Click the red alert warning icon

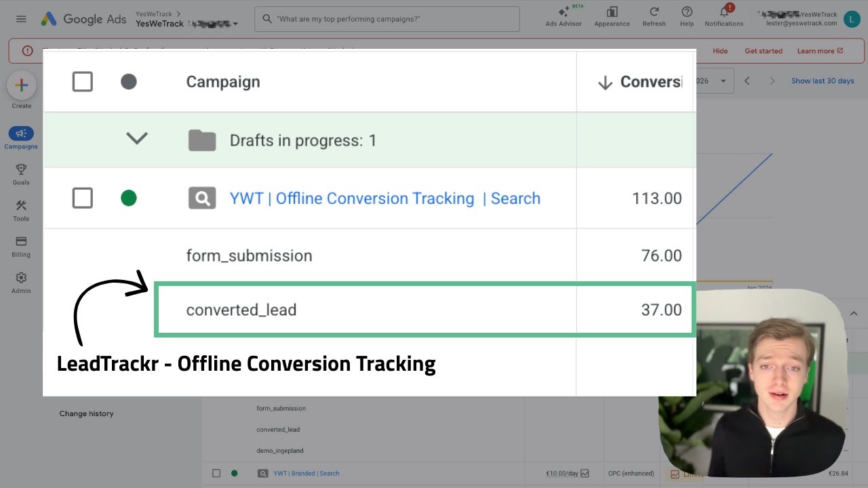tap(27, 51)
